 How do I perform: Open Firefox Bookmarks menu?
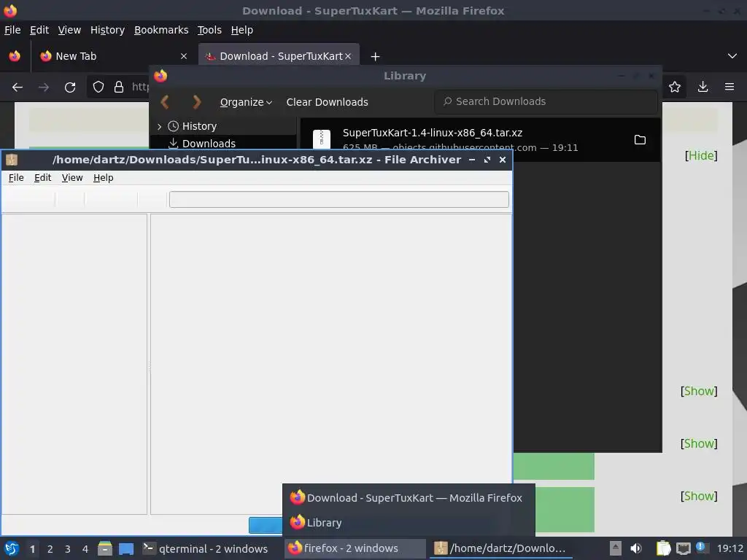pos(161,30)
